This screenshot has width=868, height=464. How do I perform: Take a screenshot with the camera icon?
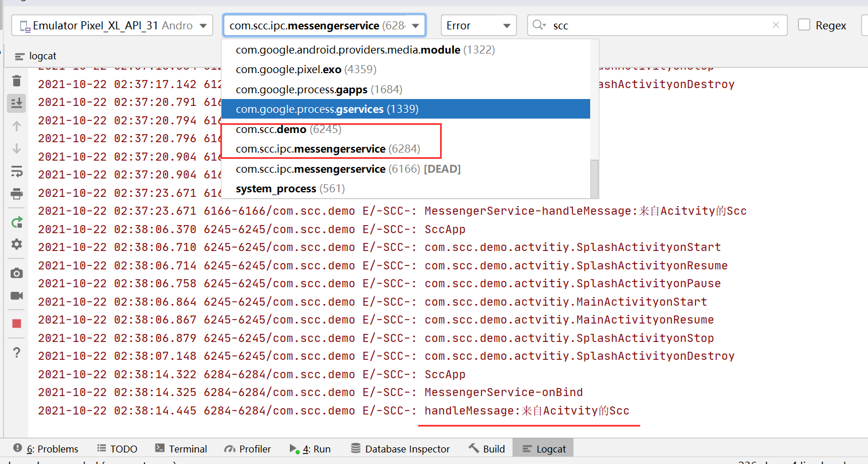coord(17,273)
